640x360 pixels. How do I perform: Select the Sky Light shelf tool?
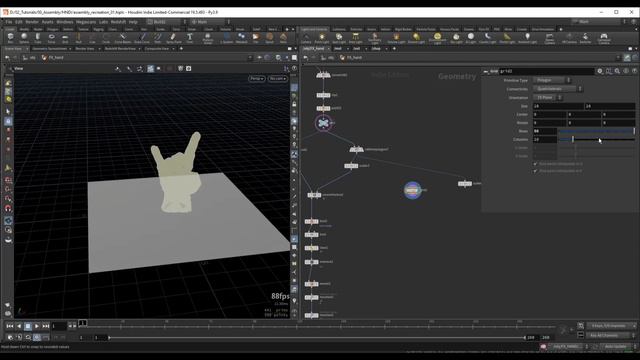click(x=456, y=38)
